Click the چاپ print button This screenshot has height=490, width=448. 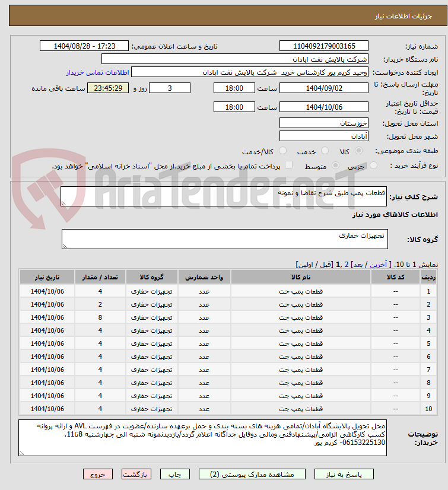click(x=175, y=475)
